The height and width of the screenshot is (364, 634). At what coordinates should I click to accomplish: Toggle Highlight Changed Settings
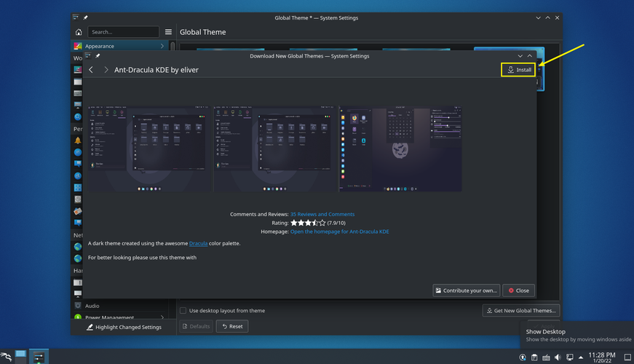pyautogui.click(x=124, y=327)
